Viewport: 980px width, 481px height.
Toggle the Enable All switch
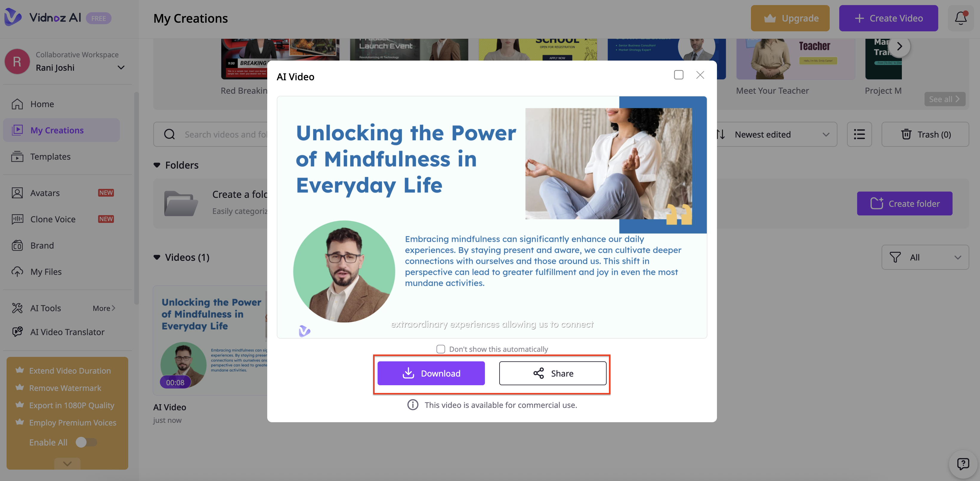86,442
